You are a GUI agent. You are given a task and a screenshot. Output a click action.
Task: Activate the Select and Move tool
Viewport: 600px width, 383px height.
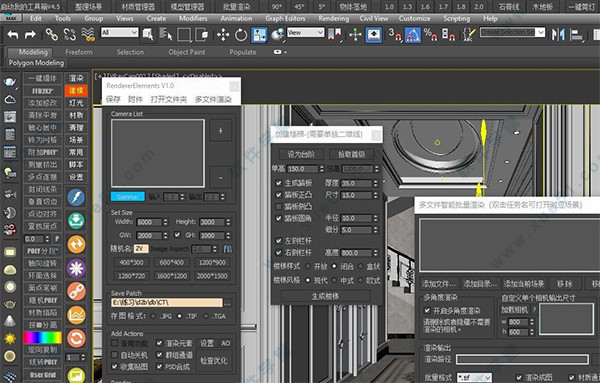click(x=223, y=35)
